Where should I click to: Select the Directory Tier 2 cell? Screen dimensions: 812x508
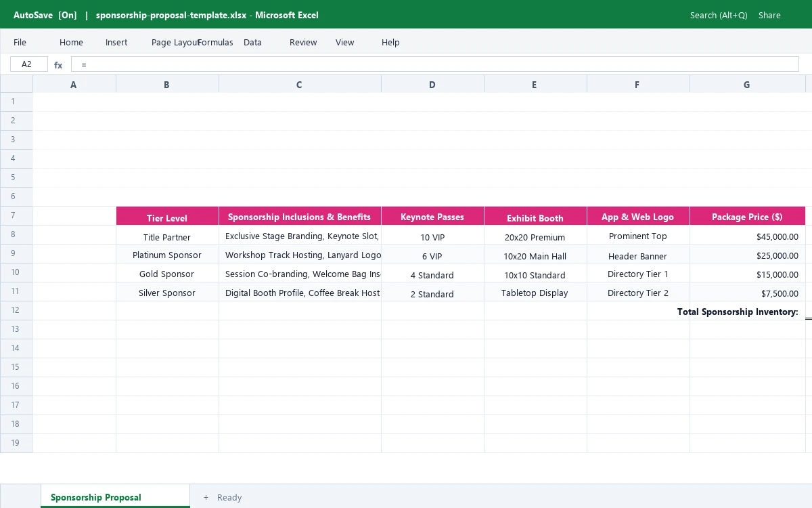638,292
